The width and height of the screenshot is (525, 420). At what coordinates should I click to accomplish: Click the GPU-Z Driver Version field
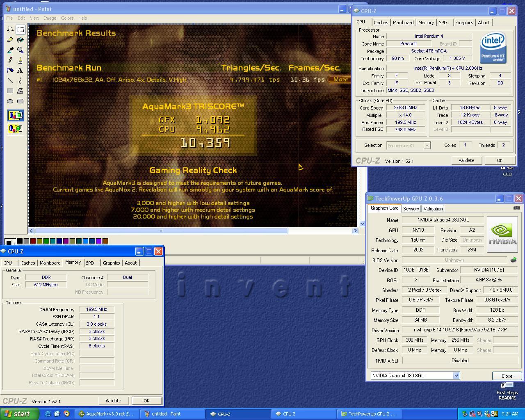tap(460, 330)
